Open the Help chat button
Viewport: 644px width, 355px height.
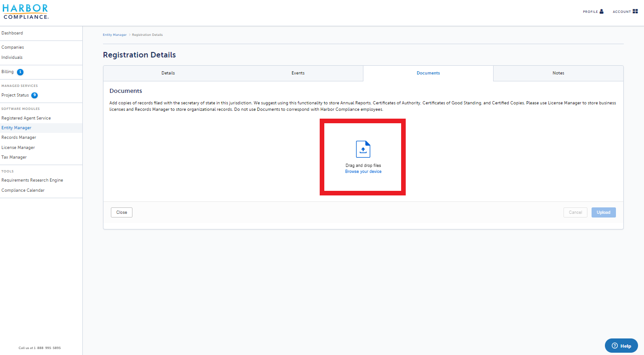tap(621, 346)
